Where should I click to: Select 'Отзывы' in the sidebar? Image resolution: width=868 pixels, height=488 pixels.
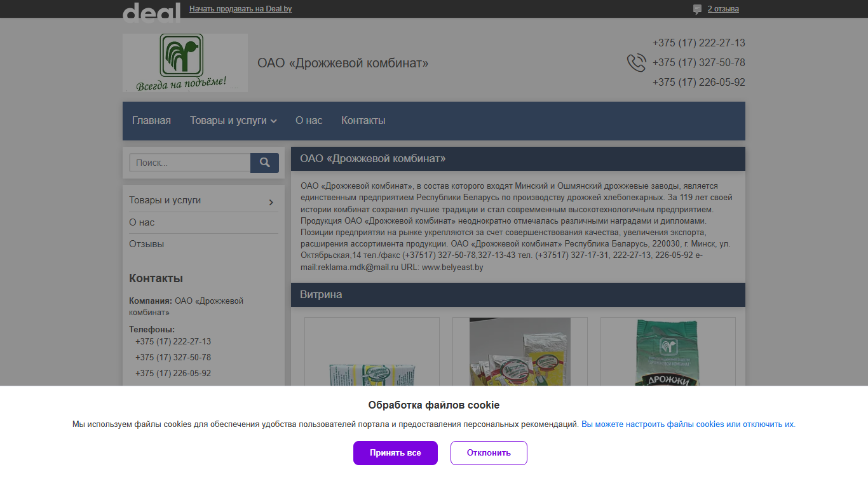tap(146, 244)
